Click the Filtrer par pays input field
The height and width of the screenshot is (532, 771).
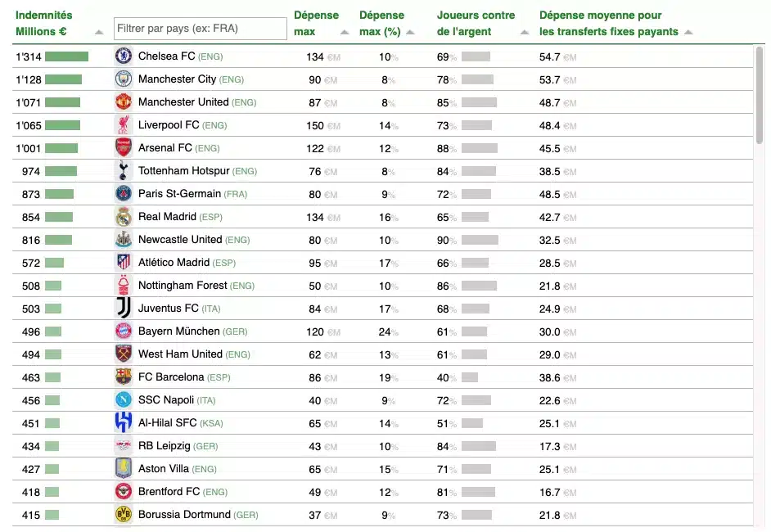click(201, 29)
